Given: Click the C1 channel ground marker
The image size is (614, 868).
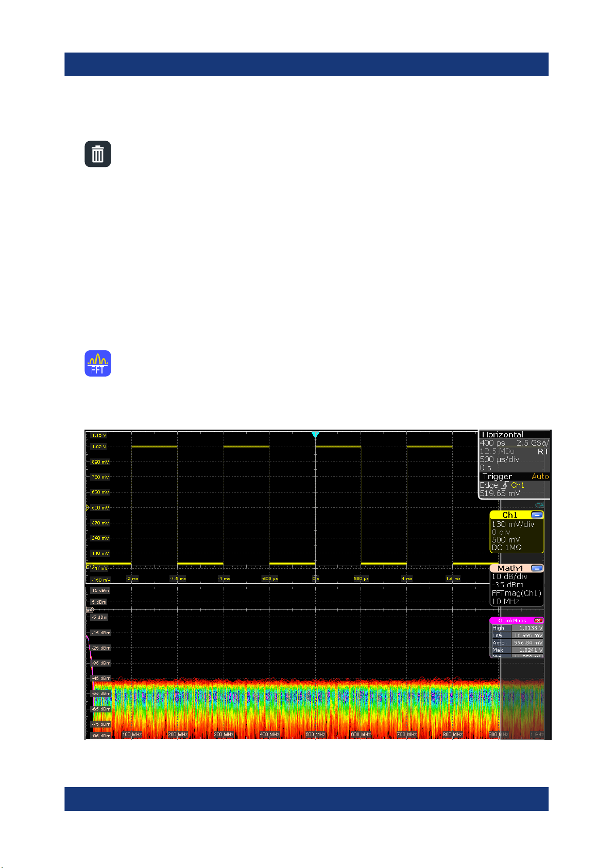Looking at the screenshot, I should pos(89,567).
